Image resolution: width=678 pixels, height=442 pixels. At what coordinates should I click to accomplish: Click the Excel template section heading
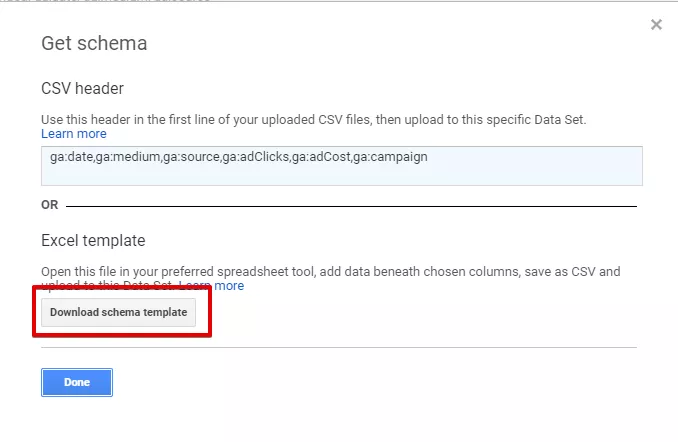tap(93, 240)
